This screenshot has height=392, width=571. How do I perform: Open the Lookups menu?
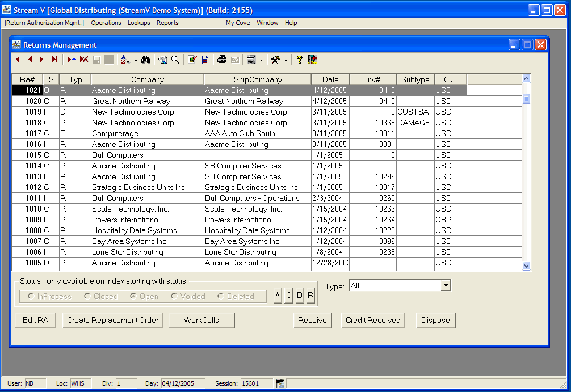click(x=138, y=23)
